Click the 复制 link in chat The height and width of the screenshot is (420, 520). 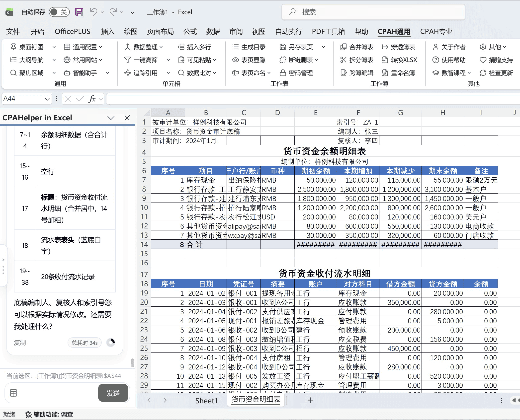(x=20, y=343)
